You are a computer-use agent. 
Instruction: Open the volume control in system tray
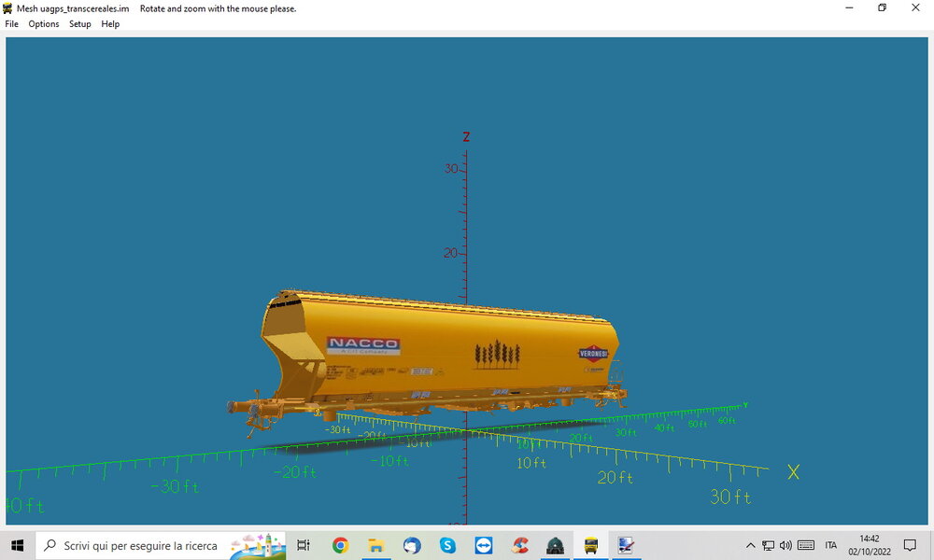[x=785, y=545]
